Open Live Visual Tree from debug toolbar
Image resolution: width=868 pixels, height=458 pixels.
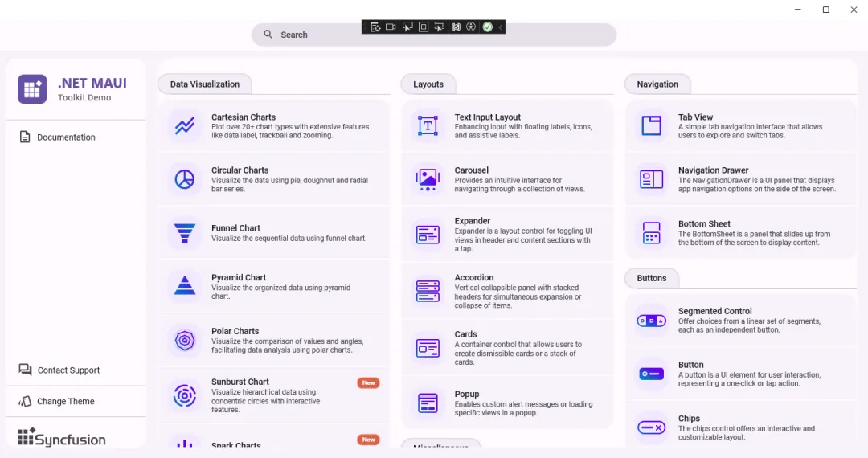pos(375,27)
